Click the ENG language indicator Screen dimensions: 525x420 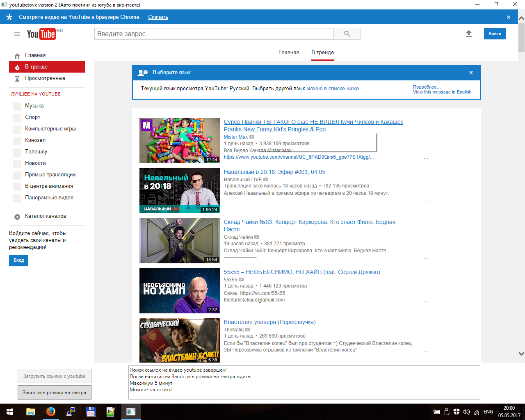[488, 412]
